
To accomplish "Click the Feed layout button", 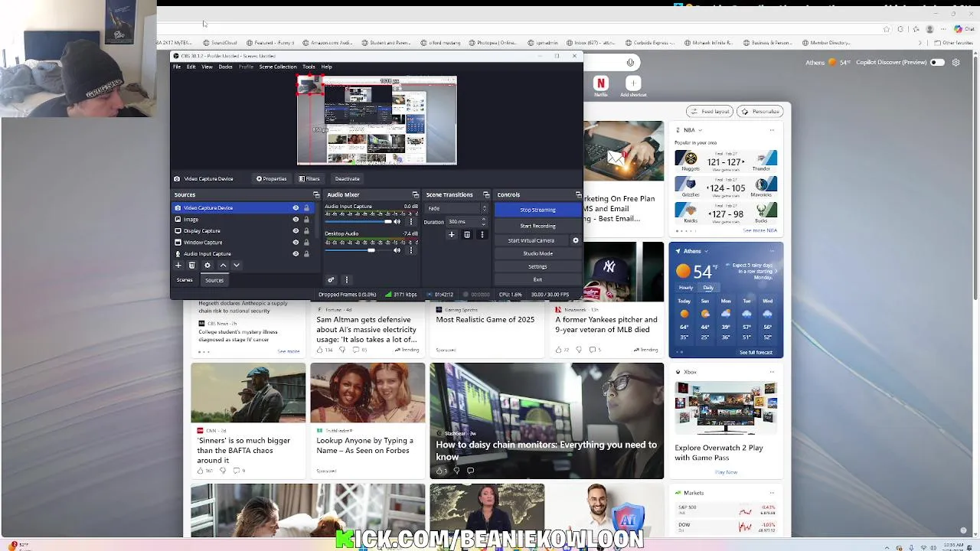I will [x=710, y=112].
